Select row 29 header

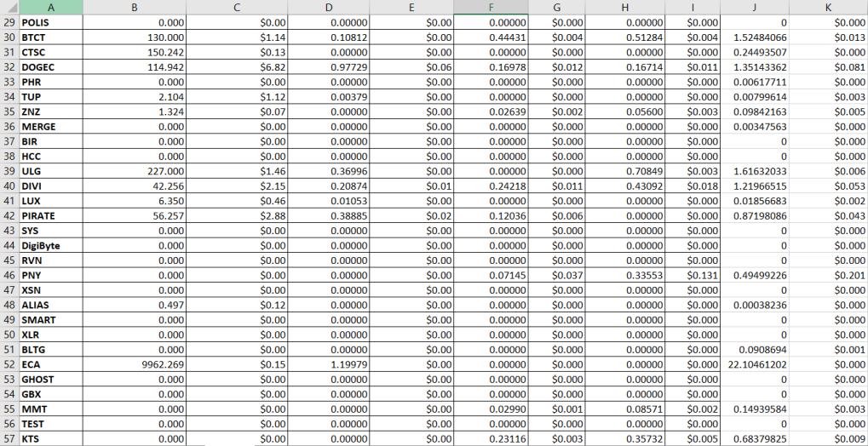(9, 23)
